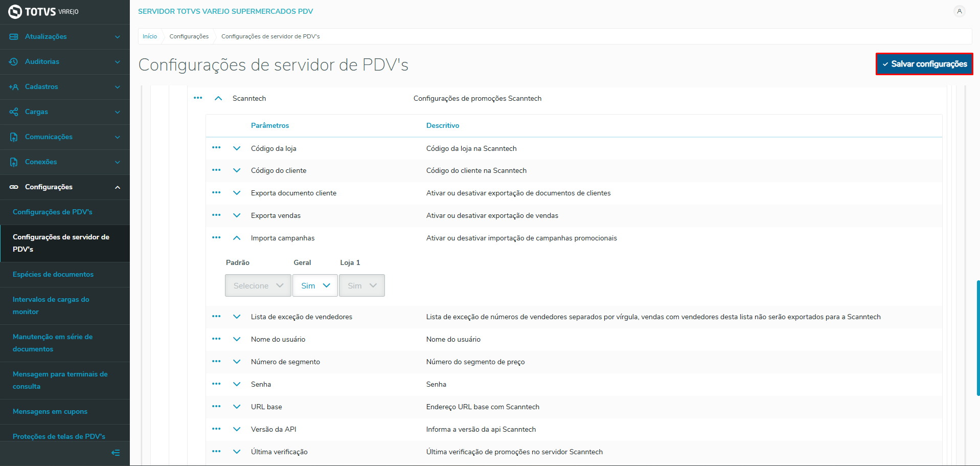
Task: Open options menu for Scanntech row
Action: 198,98
